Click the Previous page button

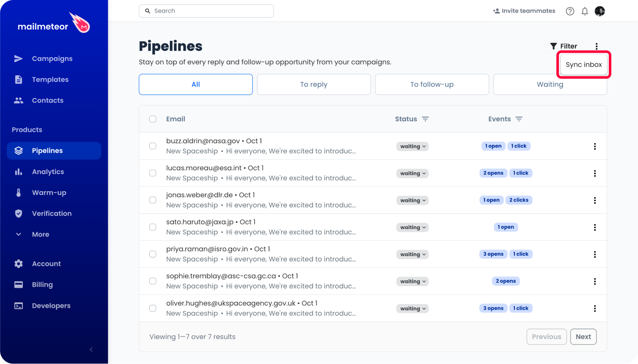(546, 337)
